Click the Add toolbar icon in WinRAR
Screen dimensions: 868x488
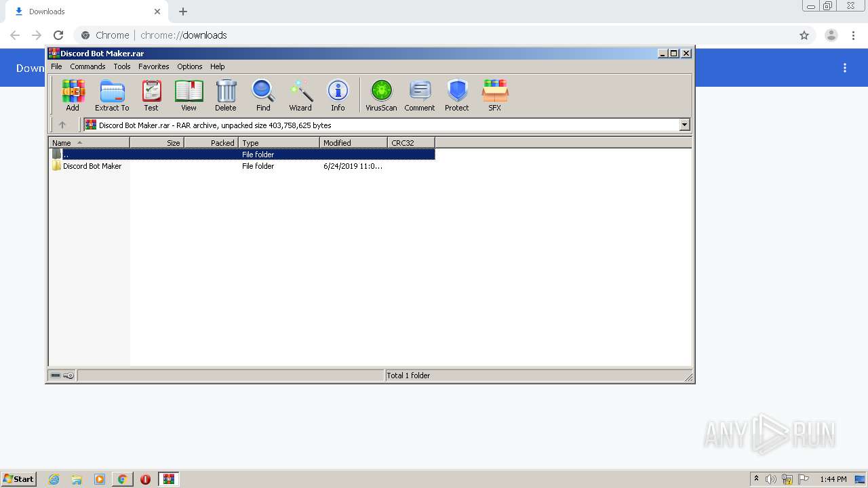click(x=73, y=95)
